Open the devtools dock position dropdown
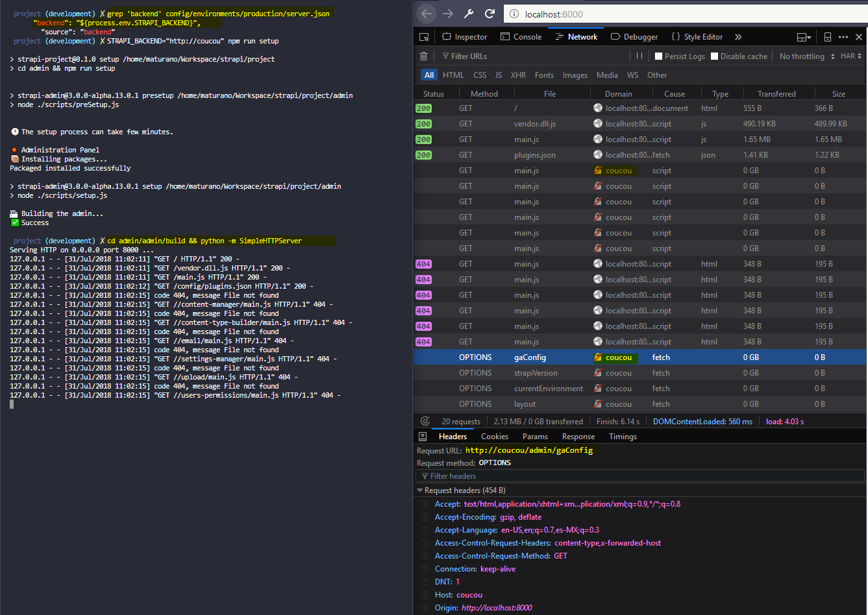868x615 pixels. click(x=804, y=37)
